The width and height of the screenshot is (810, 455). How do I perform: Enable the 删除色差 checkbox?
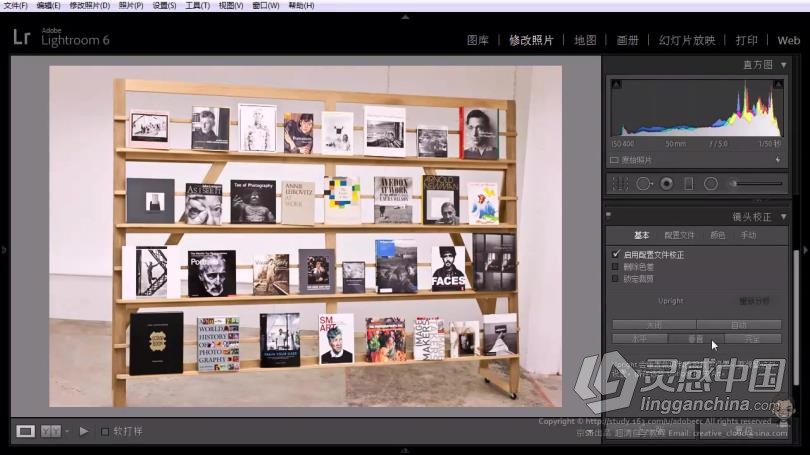coord(615,266)
